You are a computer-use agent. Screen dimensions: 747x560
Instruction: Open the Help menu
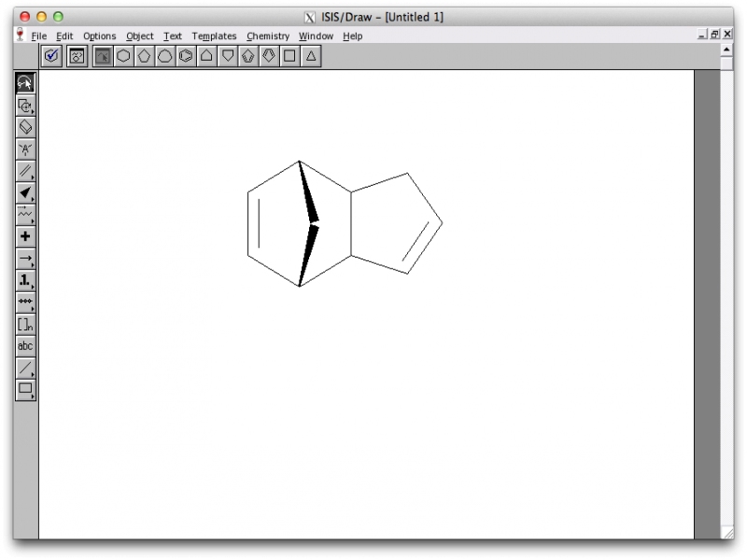pos(353,36)
